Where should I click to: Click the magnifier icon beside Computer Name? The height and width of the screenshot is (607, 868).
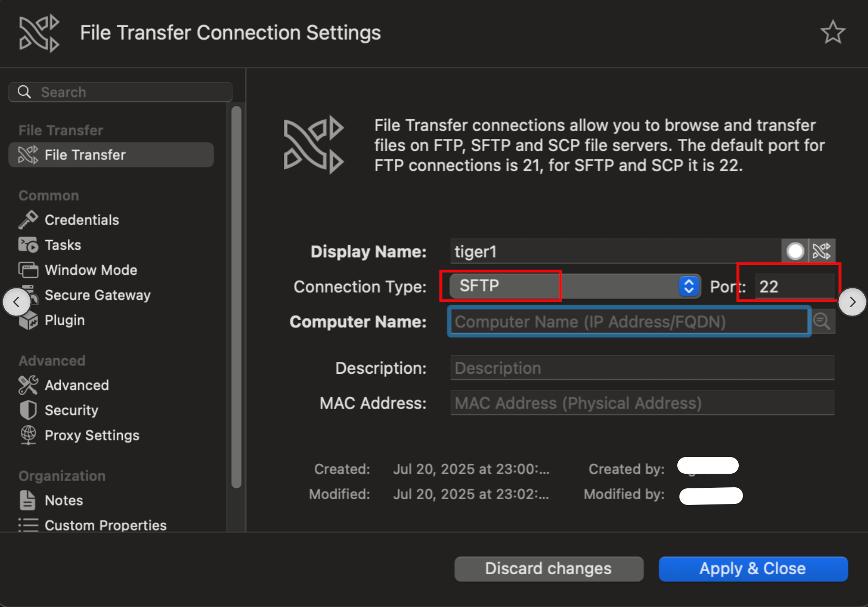click(x=822, y=321)
